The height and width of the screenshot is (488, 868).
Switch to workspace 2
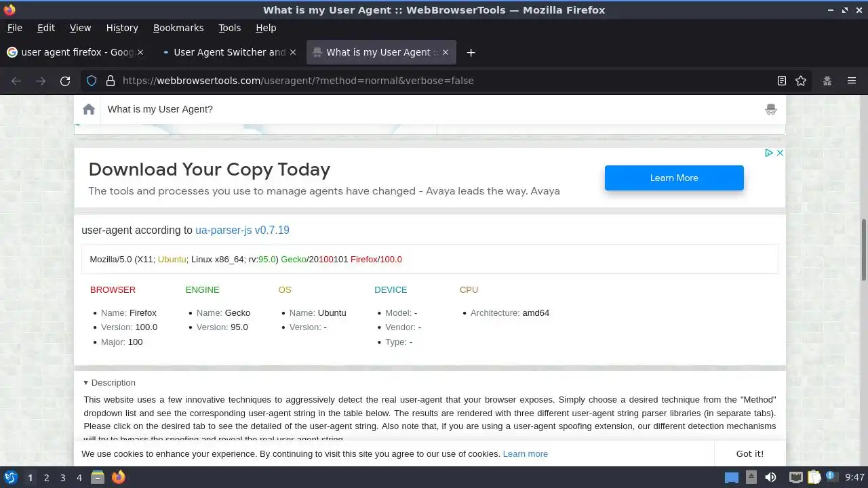(46, 478)
